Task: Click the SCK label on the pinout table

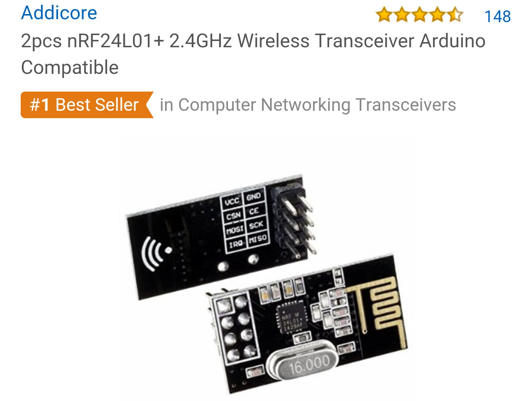Action: click(x=256, y=225)
